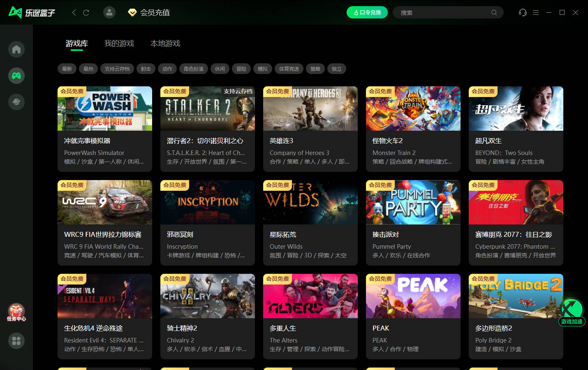Select the 休闲 genre tag
The width and height of the screenshot is (588, 370).
point(220,69)
